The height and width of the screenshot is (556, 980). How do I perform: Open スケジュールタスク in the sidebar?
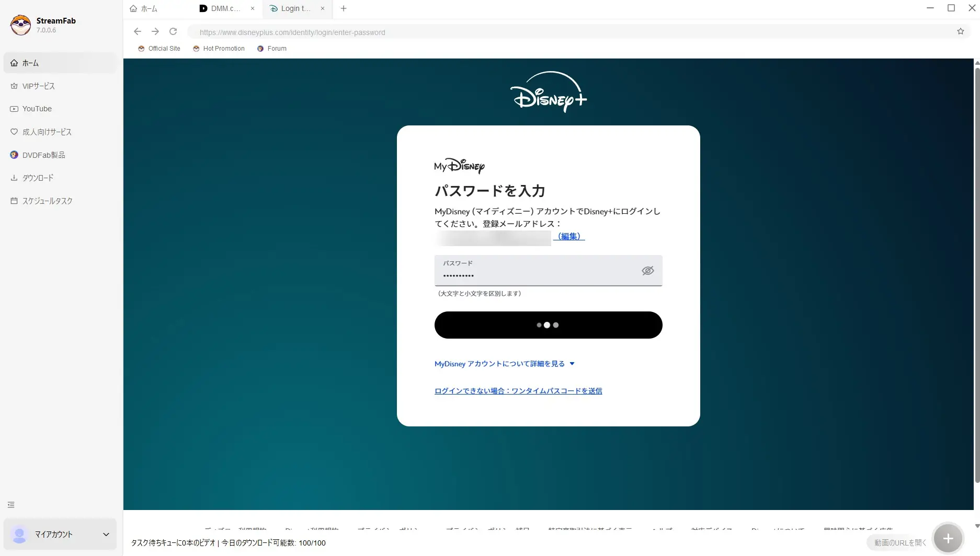pos(60,201)
